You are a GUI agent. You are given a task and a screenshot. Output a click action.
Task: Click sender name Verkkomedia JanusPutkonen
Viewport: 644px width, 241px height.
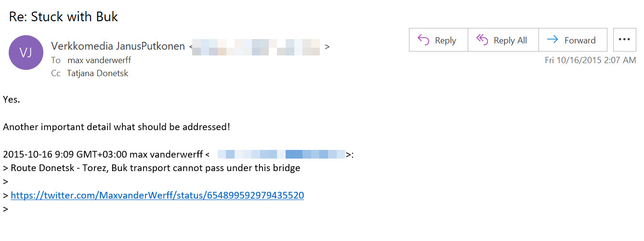click(x=118, y=46)
